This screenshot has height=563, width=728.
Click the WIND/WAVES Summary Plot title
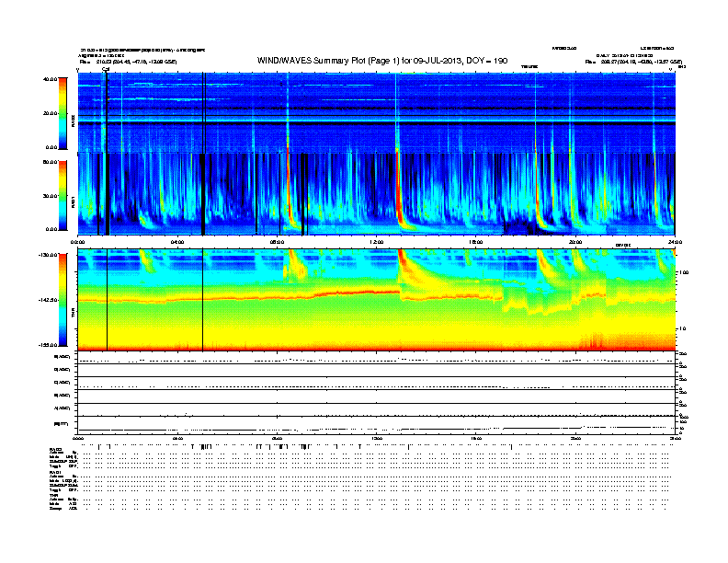(382, 61)
